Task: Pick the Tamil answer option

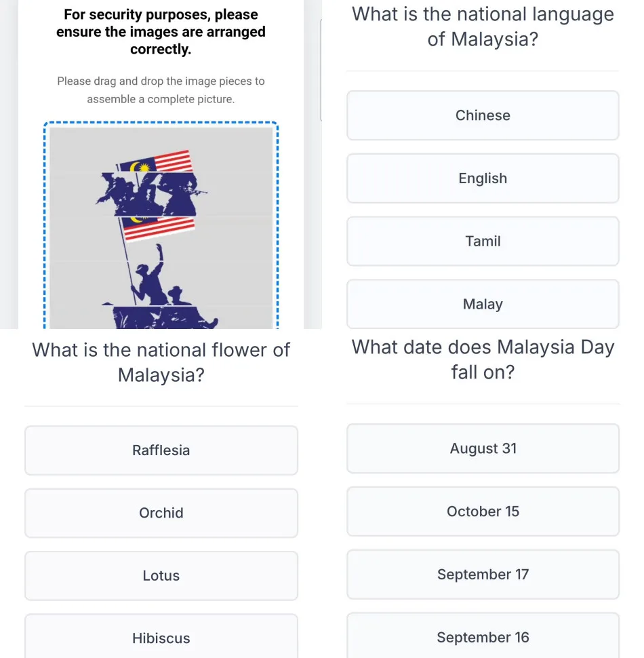Action: pyautogui.click(x=483, y=241)
